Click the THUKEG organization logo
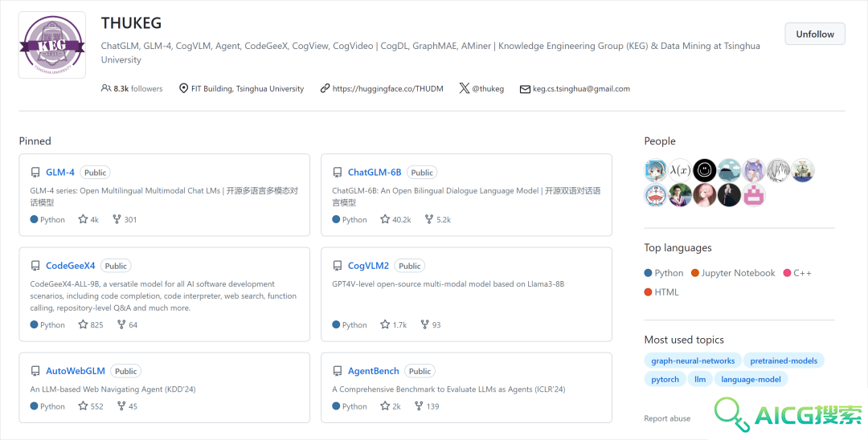Image resolution: width=868 pixels, height=440 pixels. [x=52, y=45]
